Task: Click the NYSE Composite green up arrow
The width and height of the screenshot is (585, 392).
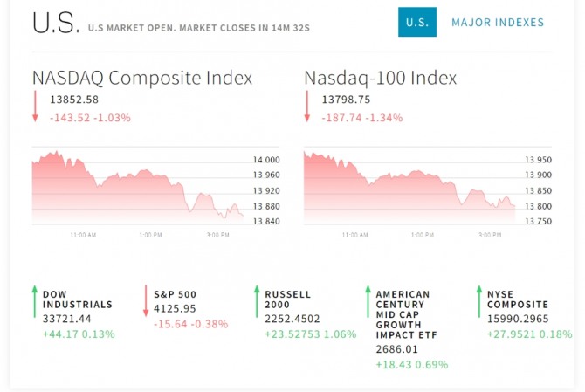Action: tap(479, 301)
